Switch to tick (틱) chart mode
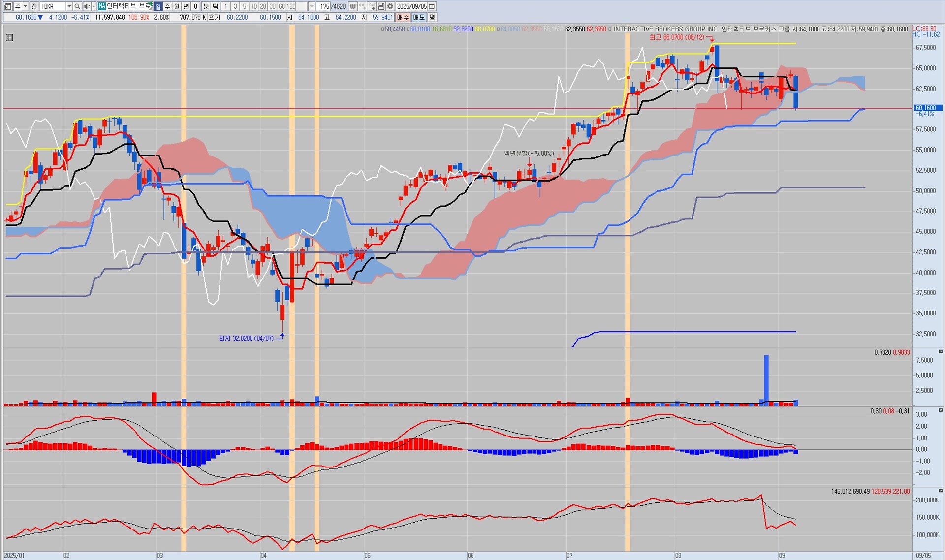This screenshot has width=945, height=560. coord(215,6)
